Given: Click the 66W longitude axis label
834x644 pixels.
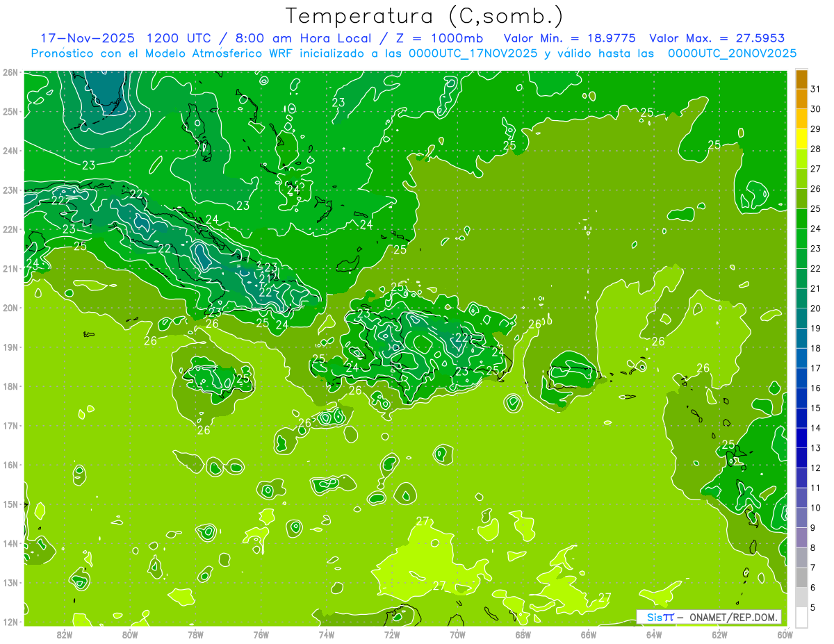Looking at the screenshot, I should pos(588,634).
